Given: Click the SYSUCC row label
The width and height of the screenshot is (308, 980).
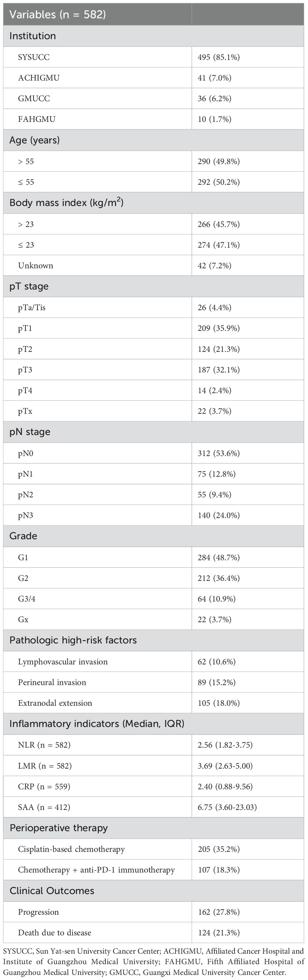Looking at the screenshot, I should coord(34,57).
